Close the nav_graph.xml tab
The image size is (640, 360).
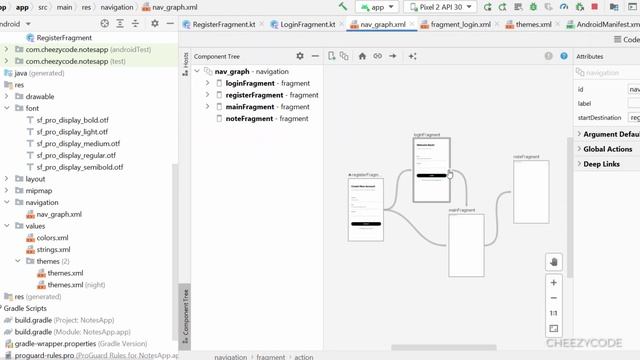[x=412, y=24]
